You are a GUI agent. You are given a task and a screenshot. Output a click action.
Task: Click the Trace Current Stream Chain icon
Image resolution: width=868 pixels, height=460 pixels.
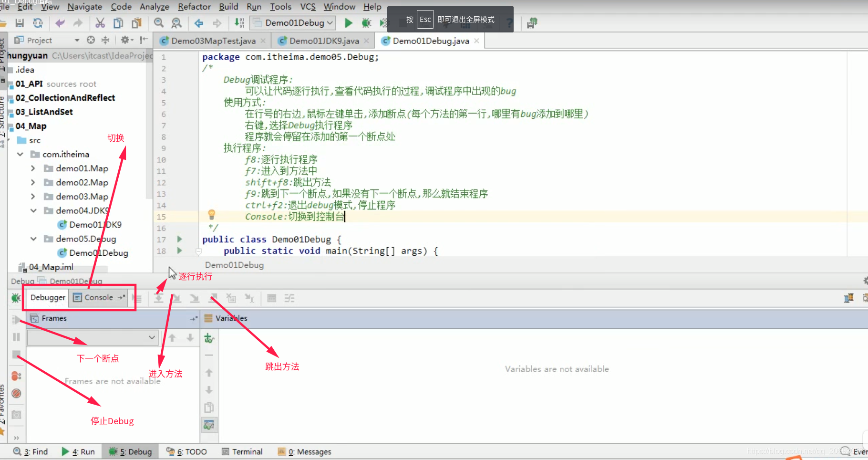point(289,299)
